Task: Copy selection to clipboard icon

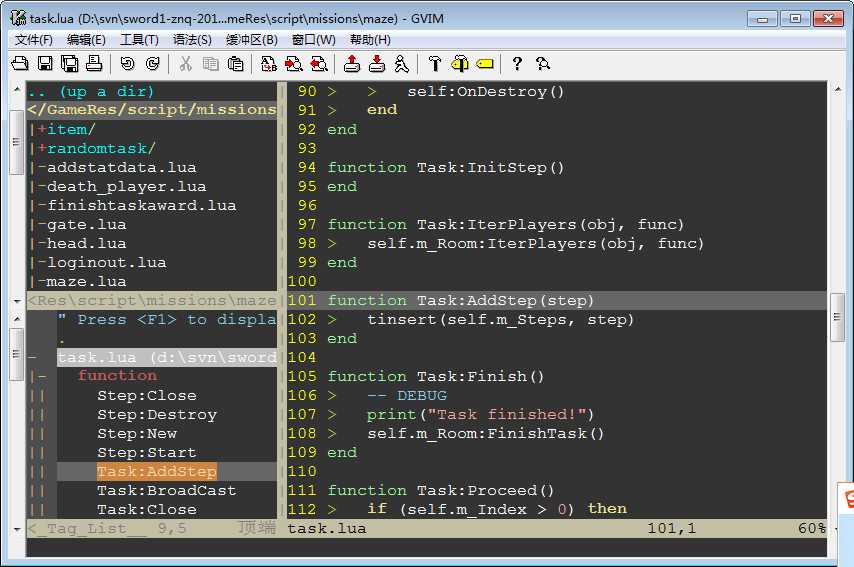Action: tap(211, 64)
